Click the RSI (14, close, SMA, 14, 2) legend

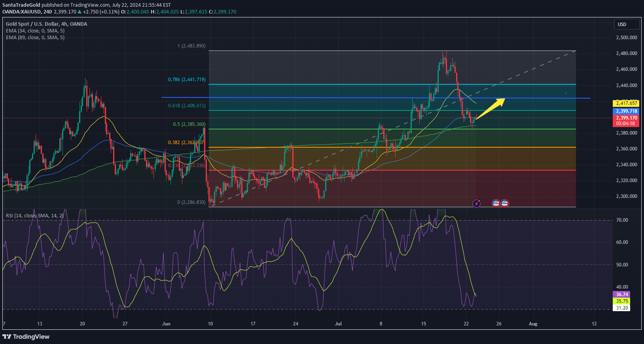34,216
